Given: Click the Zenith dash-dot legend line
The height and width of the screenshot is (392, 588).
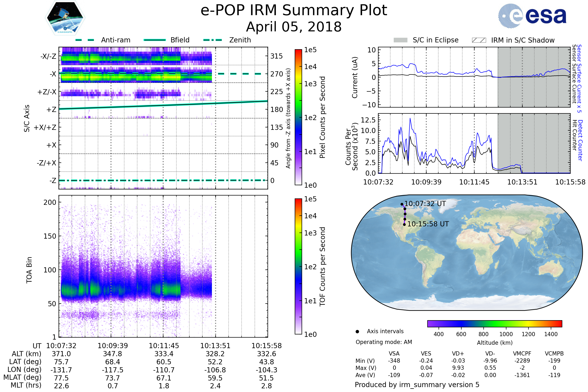Looking at the screenshot, I should (213, 40).
